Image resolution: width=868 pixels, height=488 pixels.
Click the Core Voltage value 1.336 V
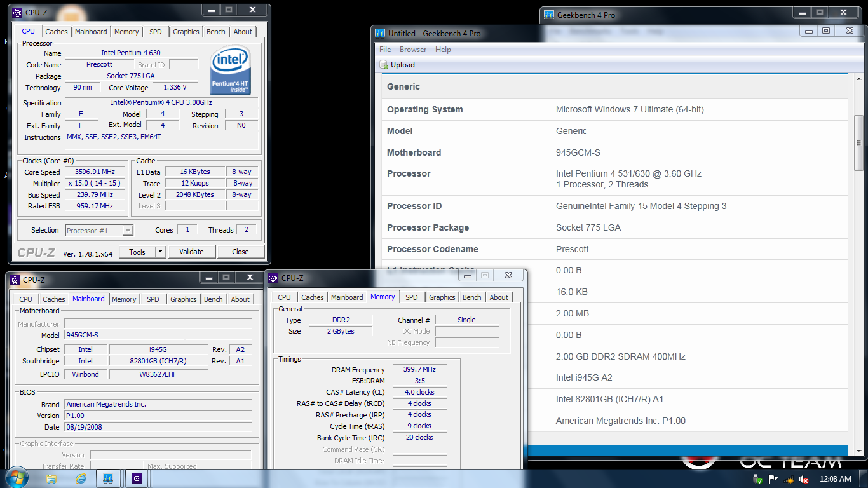point(175,88)
